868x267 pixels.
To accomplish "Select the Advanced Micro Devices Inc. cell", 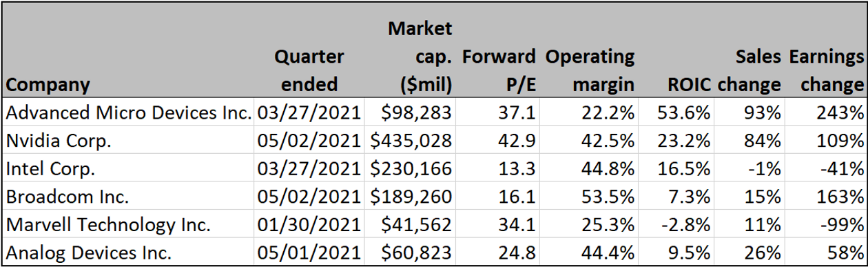I will (128, 112).
